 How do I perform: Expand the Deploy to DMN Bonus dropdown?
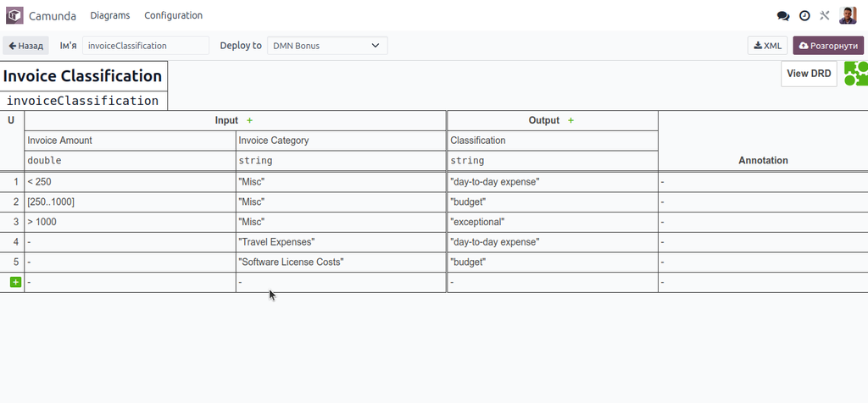coord(327,46)
